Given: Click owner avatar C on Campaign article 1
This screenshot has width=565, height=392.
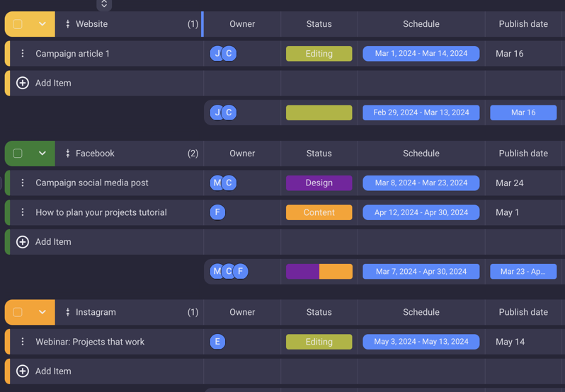Looking at the screenshot, I should pos(229,54).
